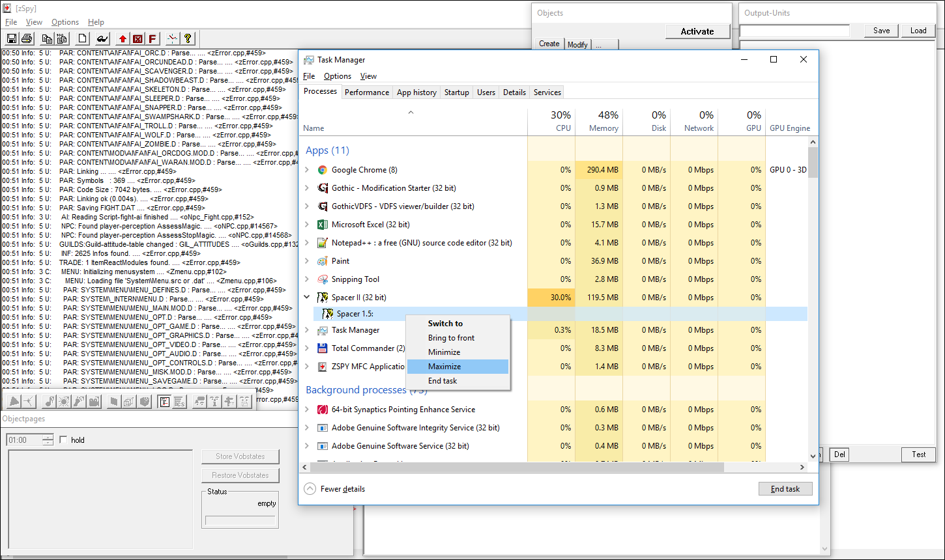Click the Load button in Output-Units
945x560 pixels.
coord(918,31)
